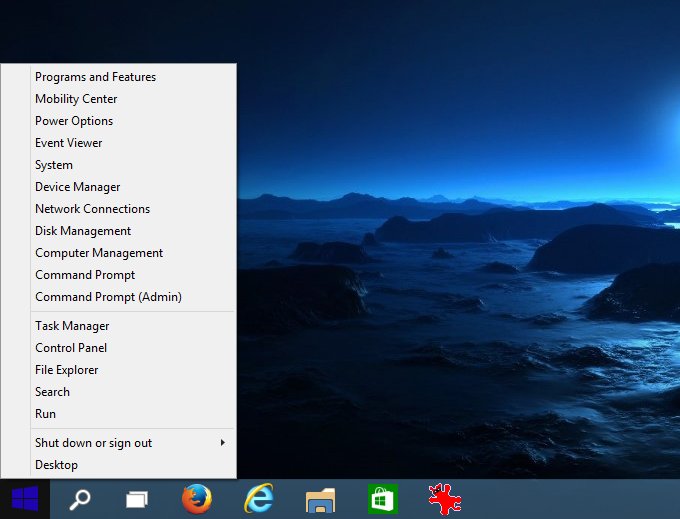Open Task View on the taskbar

click(x=137, y=499)
